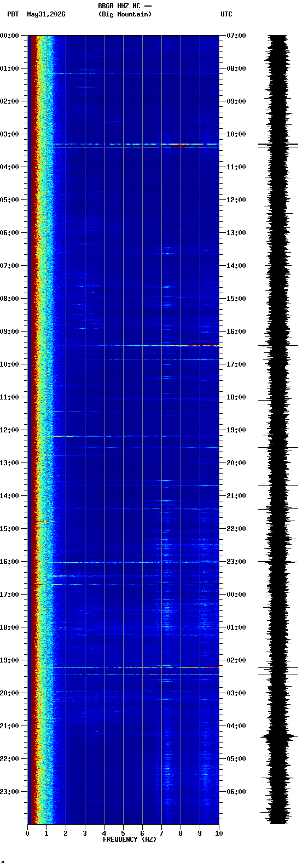This screenshot has width=302, height=868.
Task: Click the waveform burst near 04:20 UTC
Action: pos(278,738)
